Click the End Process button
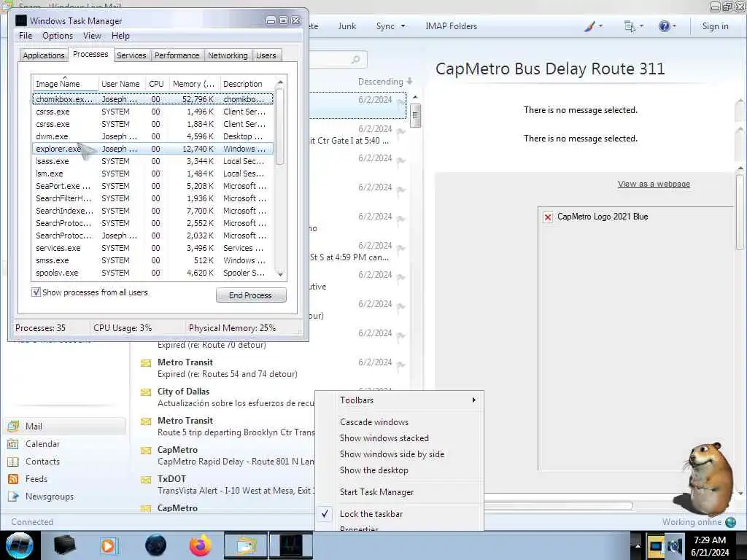 251,295
